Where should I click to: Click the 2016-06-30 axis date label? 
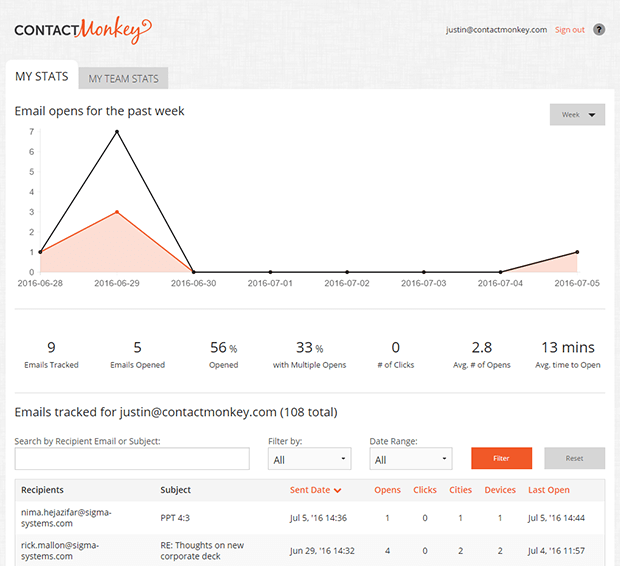(x=194, y=283)
